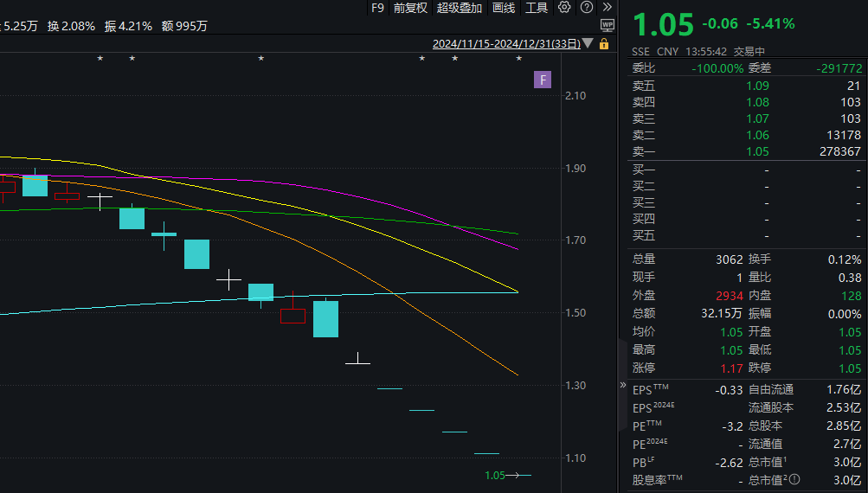Viewport: 868px width, 493px height.
Task: Click the EPS TTM value -0.33
Action: tap(729, 390)
